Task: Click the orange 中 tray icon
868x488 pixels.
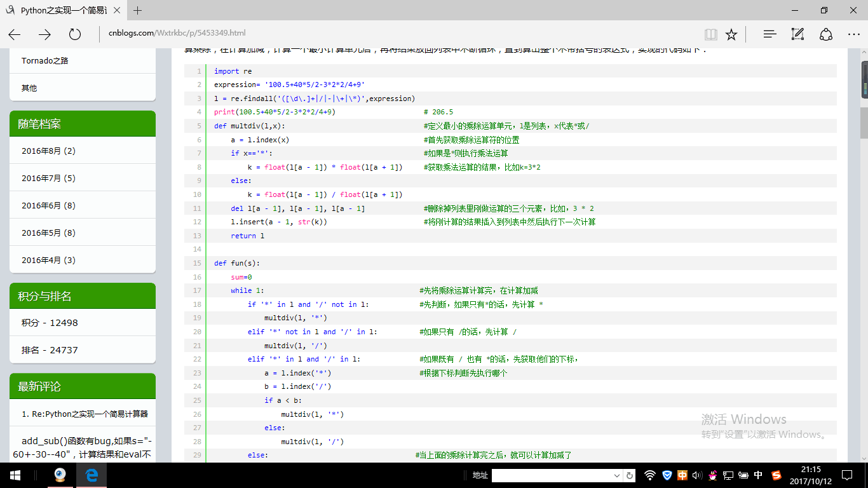Action: (682, 475)
